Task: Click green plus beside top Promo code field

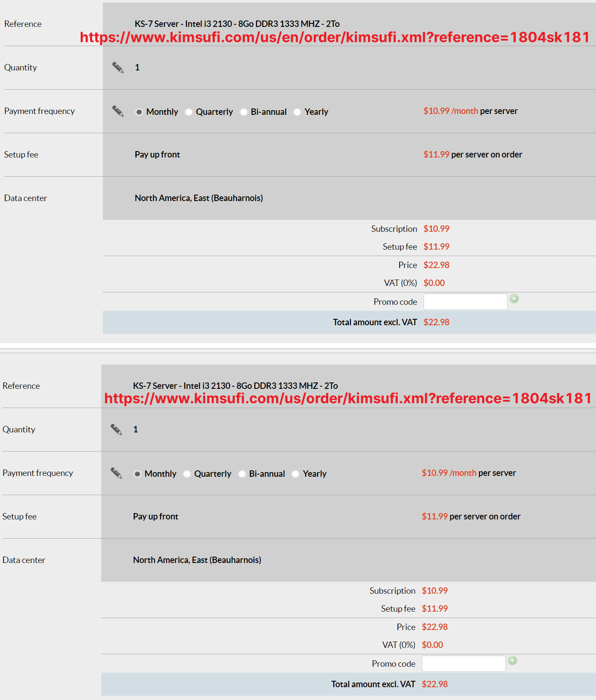Action: (x=514, y=299)
